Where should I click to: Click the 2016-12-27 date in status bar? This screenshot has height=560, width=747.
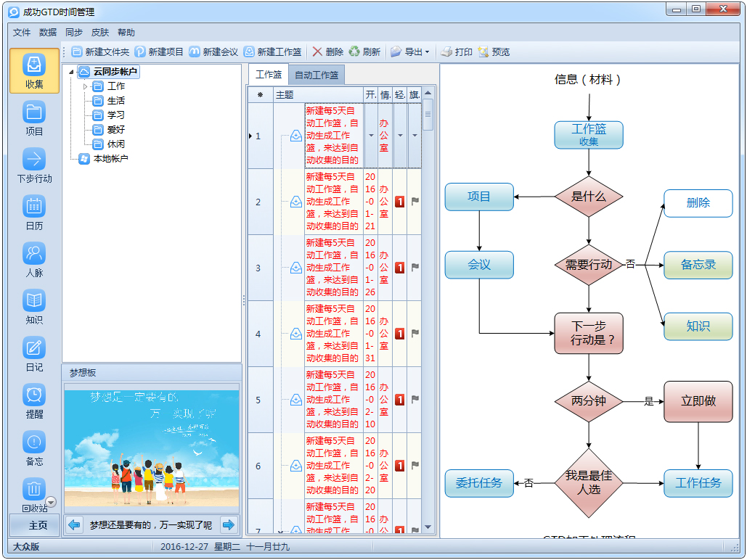[x=184, y=547]
